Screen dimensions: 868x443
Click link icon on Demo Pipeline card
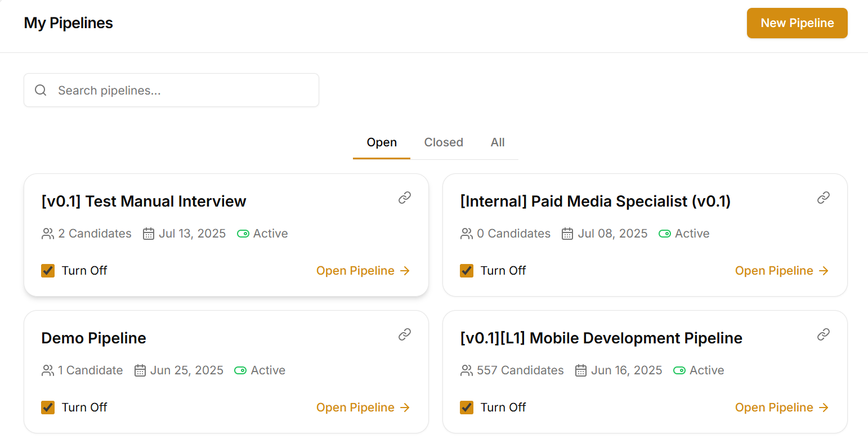pyautogui.click(x=405, y=334)
